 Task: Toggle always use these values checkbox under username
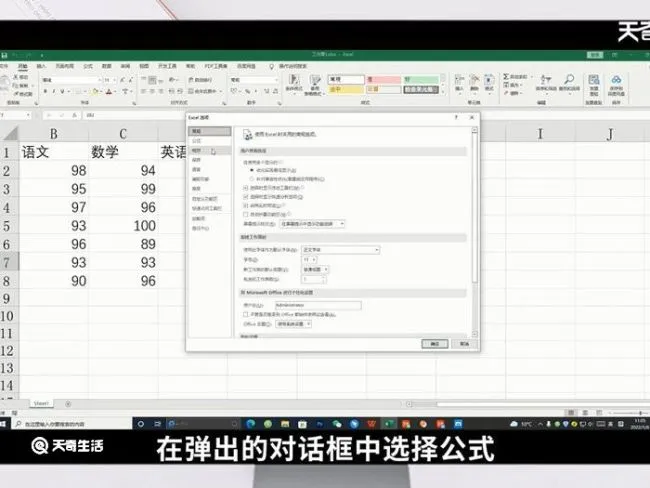coord(246,314)
